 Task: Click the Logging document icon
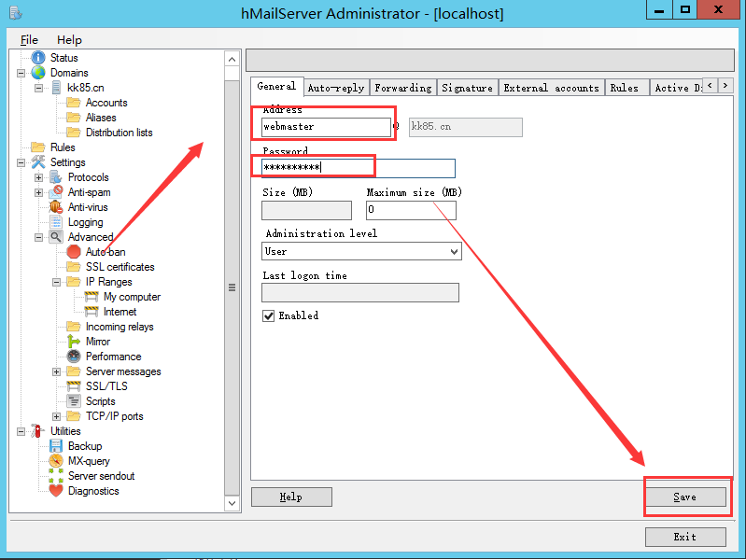pyautogui.click(x=56, y=222)
